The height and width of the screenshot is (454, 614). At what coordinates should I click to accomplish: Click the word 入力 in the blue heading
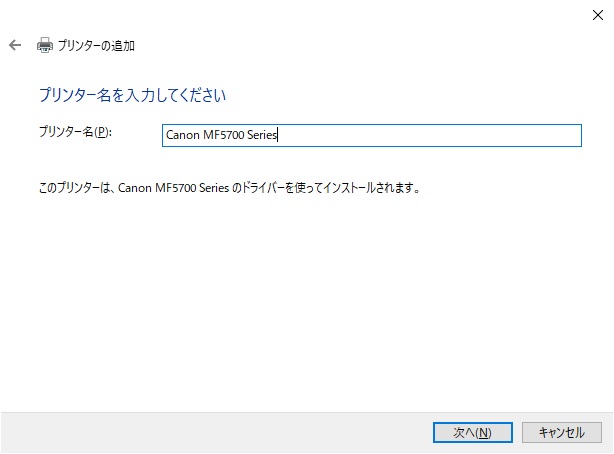[140, 95]
